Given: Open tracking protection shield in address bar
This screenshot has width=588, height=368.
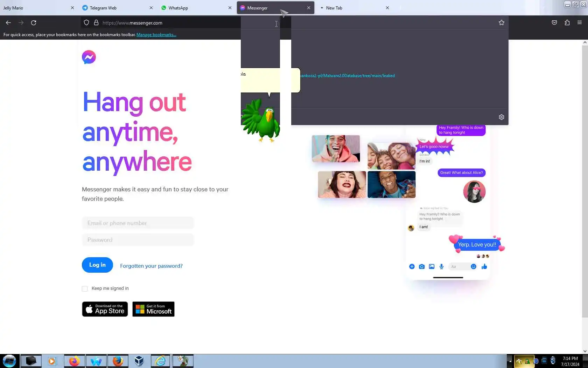Looking at the screenshot, I should pyautogui.click(x=86, y=23).
